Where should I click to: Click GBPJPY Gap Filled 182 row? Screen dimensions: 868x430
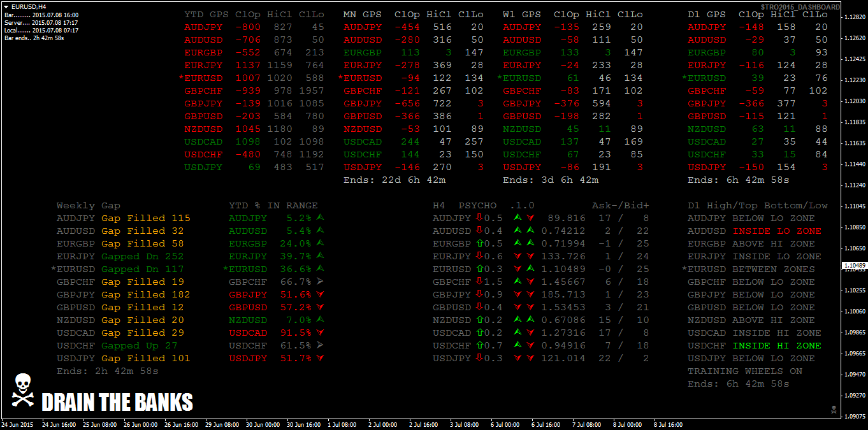[124, 294]
